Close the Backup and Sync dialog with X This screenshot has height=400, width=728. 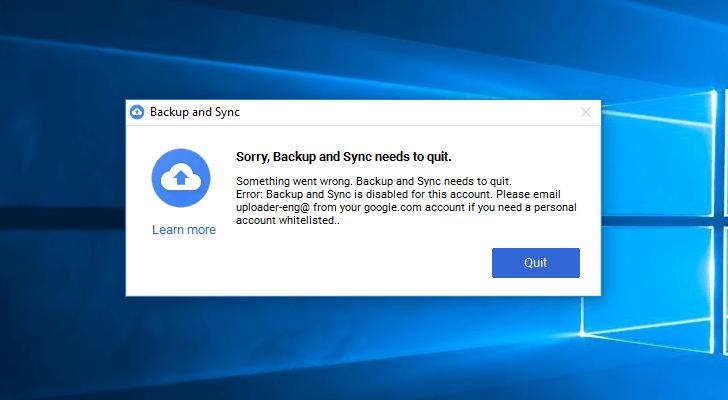(586, 112)
